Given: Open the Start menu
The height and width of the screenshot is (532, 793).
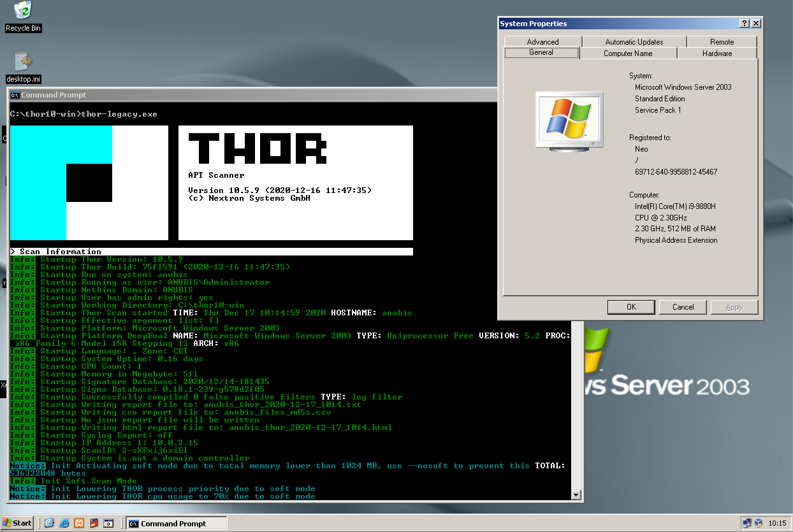Looking at the screenshot, I should 17,523.
